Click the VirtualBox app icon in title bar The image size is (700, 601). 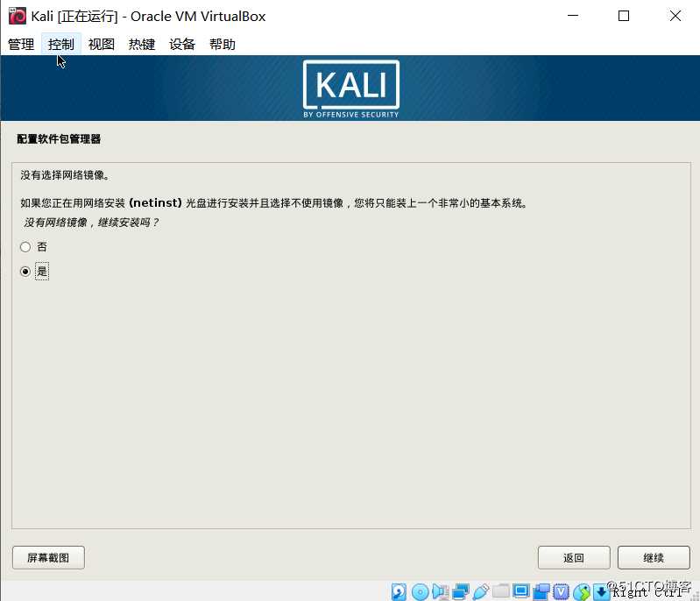pyautogui.click(x=18, y=16)
